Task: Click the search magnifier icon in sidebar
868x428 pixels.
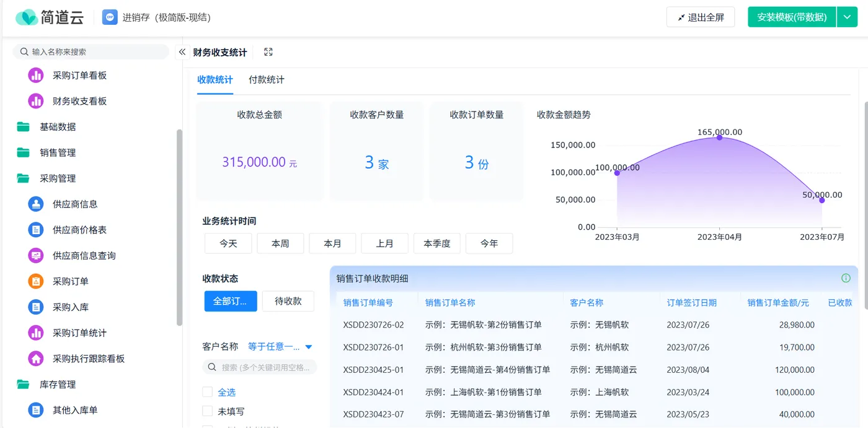Action: pyautogui.click(x=25, y=52)
